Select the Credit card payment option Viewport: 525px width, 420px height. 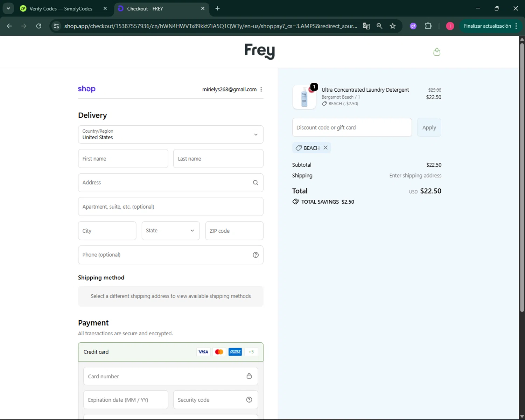(171, 352)
